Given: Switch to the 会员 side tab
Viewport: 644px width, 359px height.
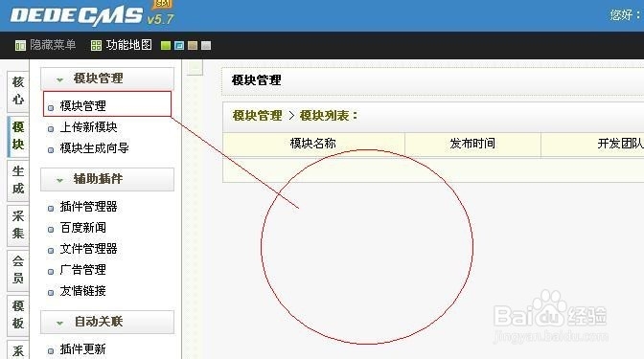Looking at the screenshot, I should click(x=18, y=270).
